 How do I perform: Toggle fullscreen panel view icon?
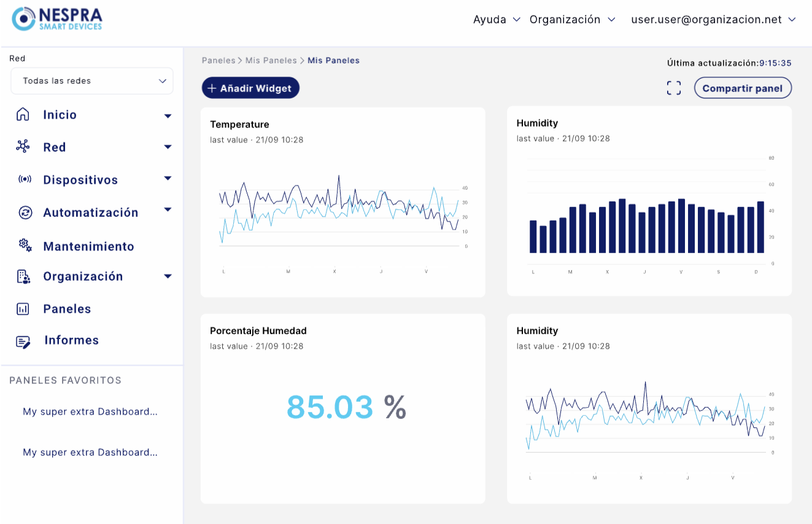(674, 88)
